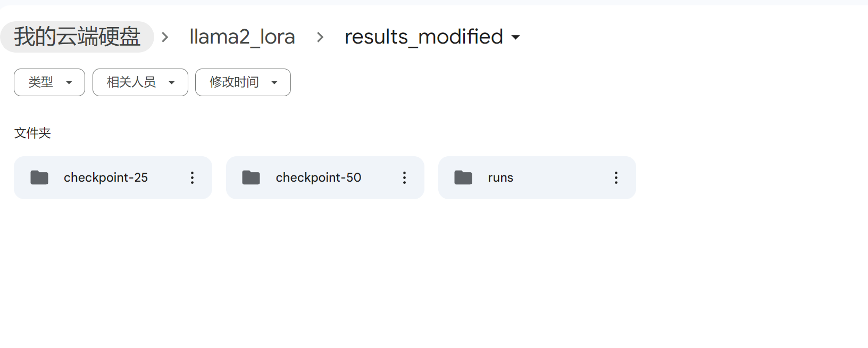Select the checkpoint-25 folder name
Image resolution: width=868 pixels, height=348 pixels.
[106, 177]
